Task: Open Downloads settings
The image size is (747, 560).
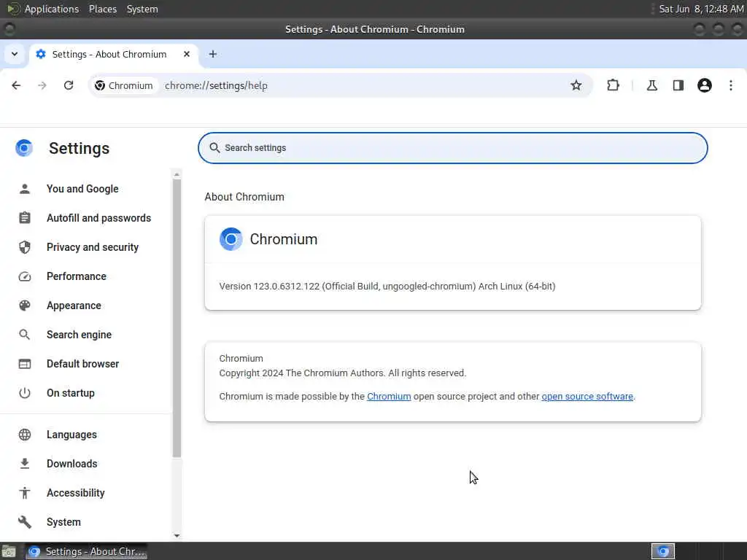Action: [72, 464]
